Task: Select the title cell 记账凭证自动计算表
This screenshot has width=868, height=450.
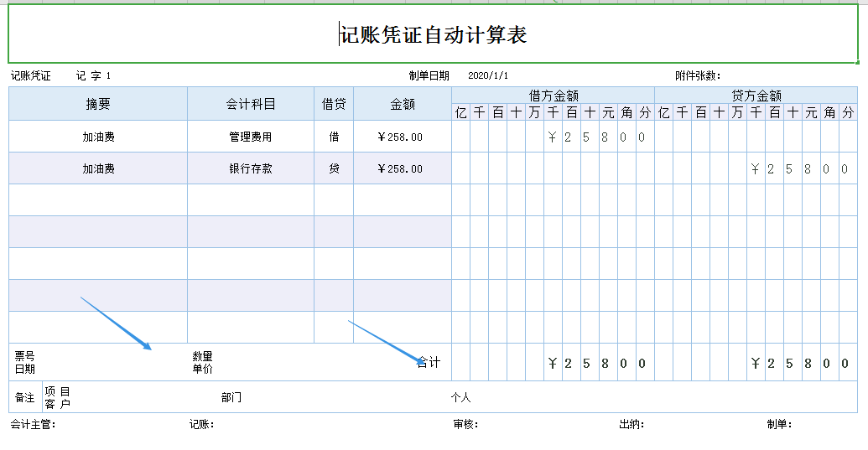Action: click(433, 34)
